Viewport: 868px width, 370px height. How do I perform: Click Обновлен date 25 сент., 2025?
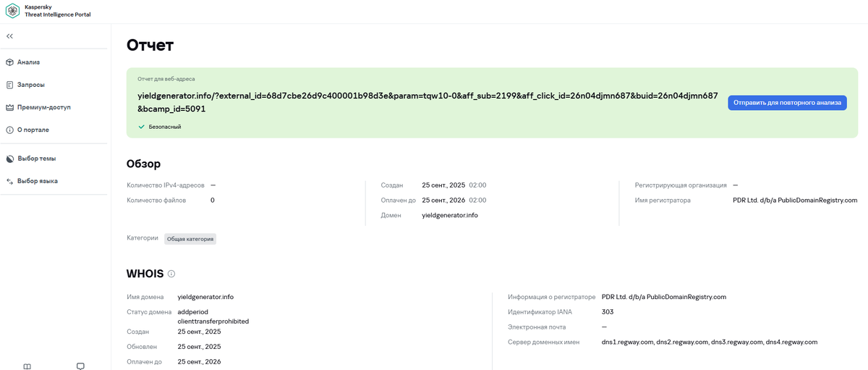pos(199,347)
